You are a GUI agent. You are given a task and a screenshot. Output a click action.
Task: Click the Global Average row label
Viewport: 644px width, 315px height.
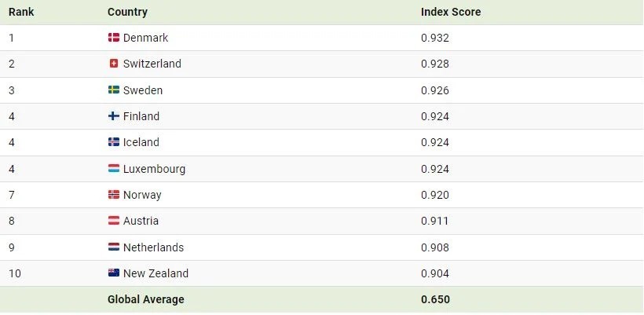pos(146,299)
